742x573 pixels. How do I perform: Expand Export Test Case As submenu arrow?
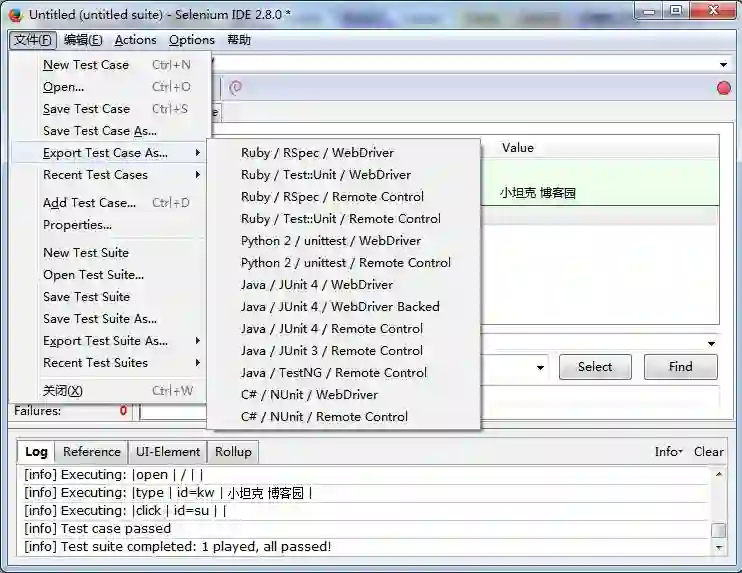pyautogui.click(x=198, y=153)
